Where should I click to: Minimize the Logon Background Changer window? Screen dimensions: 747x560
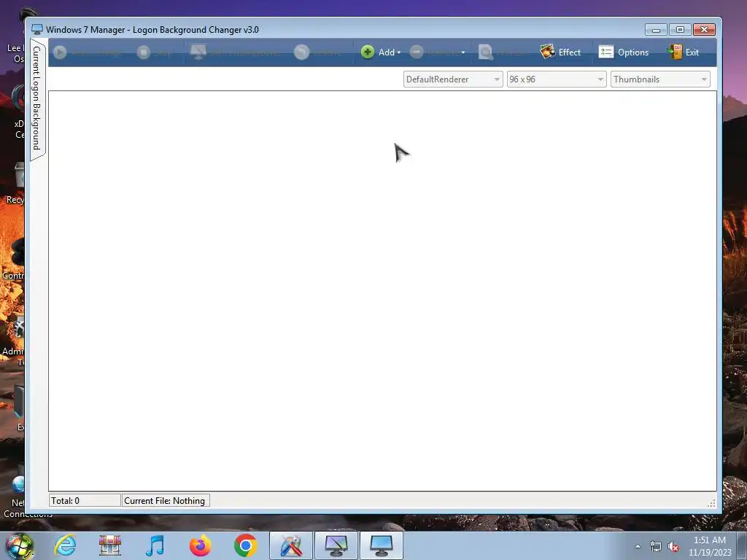pyautogui.click(x=656, y=29)
